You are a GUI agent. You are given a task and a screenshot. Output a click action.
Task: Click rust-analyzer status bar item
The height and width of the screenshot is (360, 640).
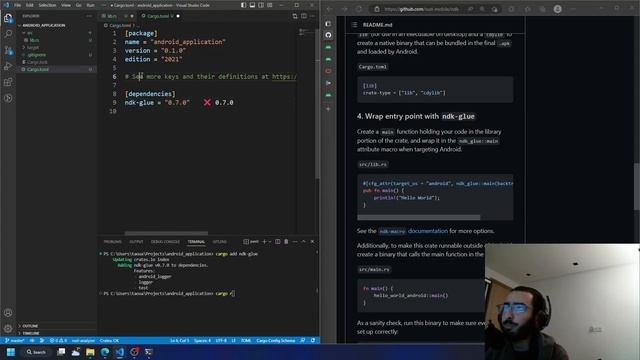83,340
